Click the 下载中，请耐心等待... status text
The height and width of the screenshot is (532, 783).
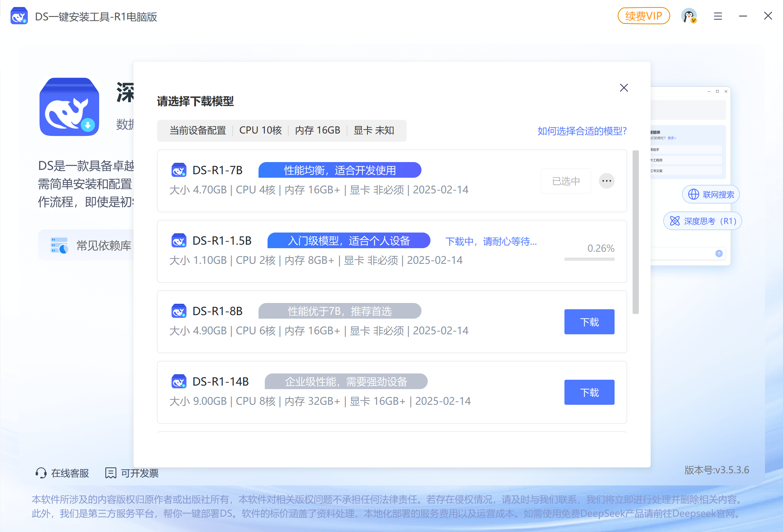click(x=491, y=241)
